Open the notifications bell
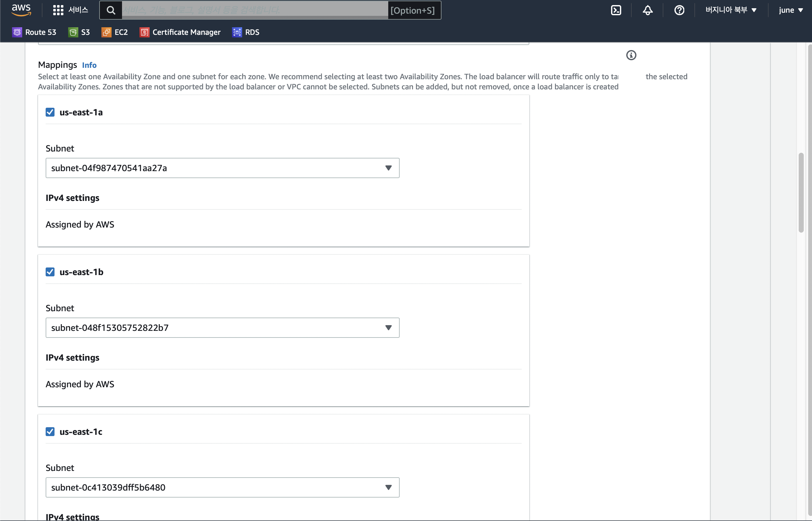 click(x=648, y=10)
